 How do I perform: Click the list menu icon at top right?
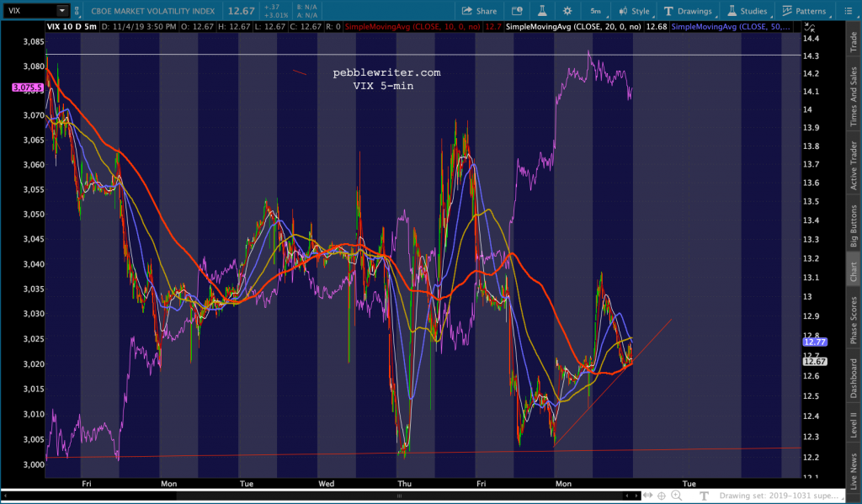849,11
